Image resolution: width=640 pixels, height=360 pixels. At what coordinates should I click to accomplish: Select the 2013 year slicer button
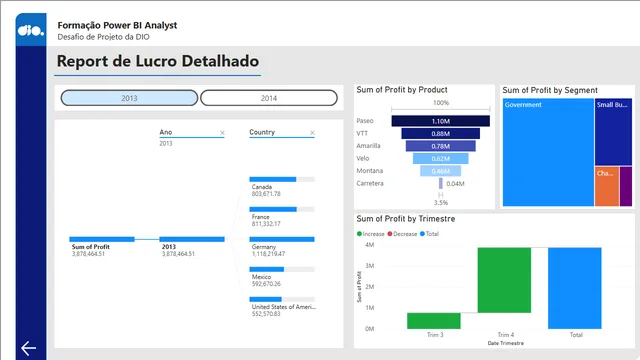coord(129,98)
